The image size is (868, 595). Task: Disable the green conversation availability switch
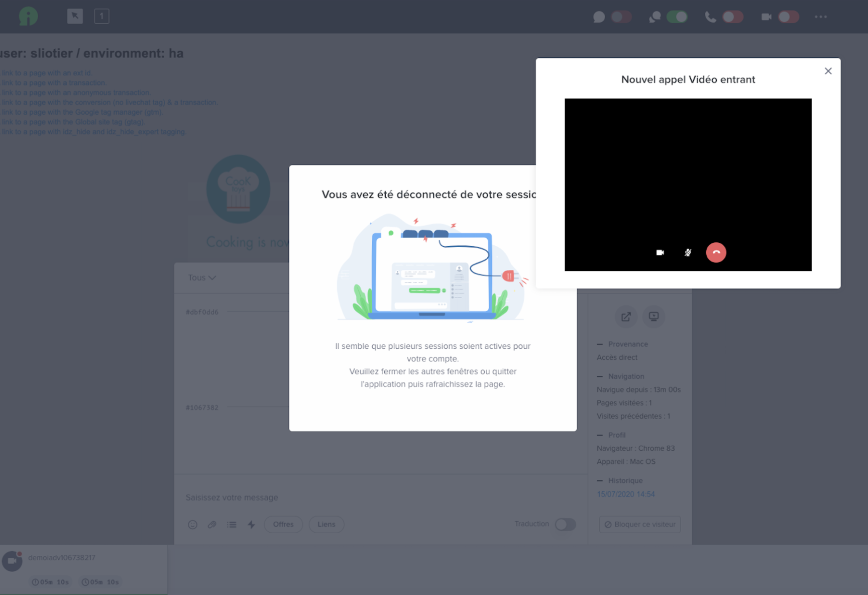click(x=677, y=17)
